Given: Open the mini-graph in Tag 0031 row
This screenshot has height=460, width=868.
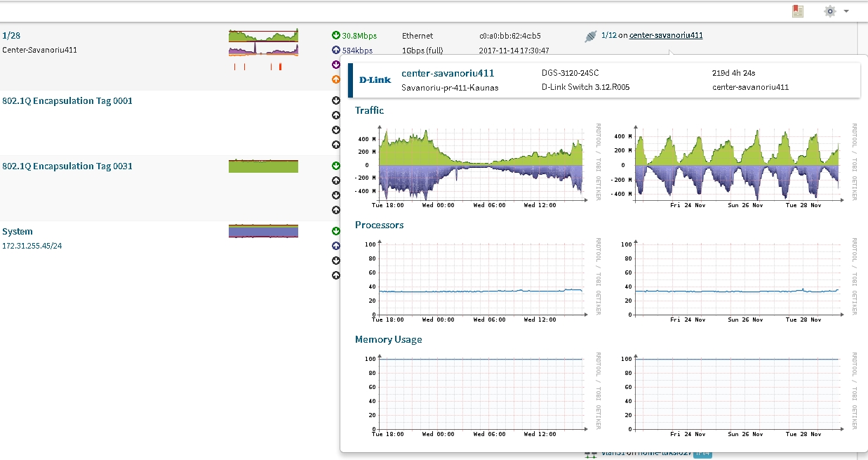Looking at the screenshot, I should (x=263, y=166).
